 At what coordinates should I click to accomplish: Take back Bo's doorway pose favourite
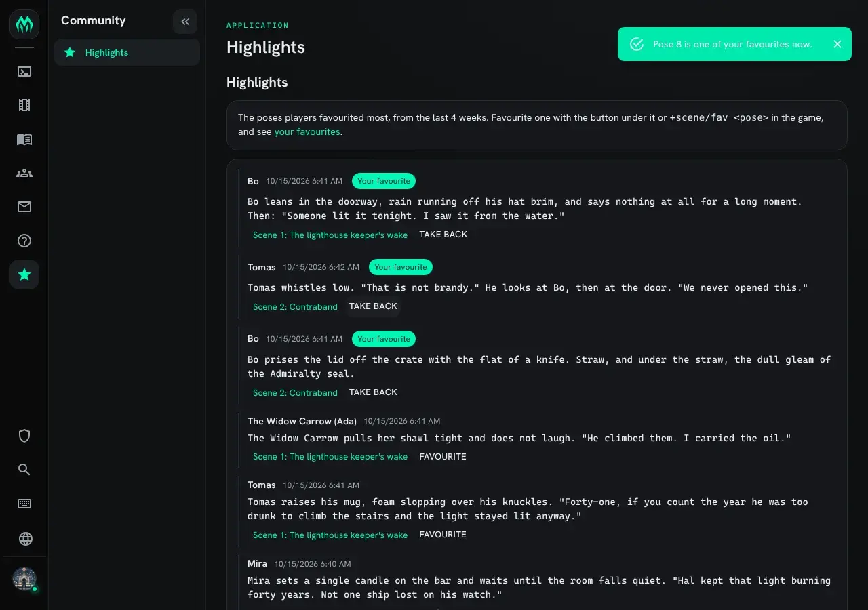(443, 234)
